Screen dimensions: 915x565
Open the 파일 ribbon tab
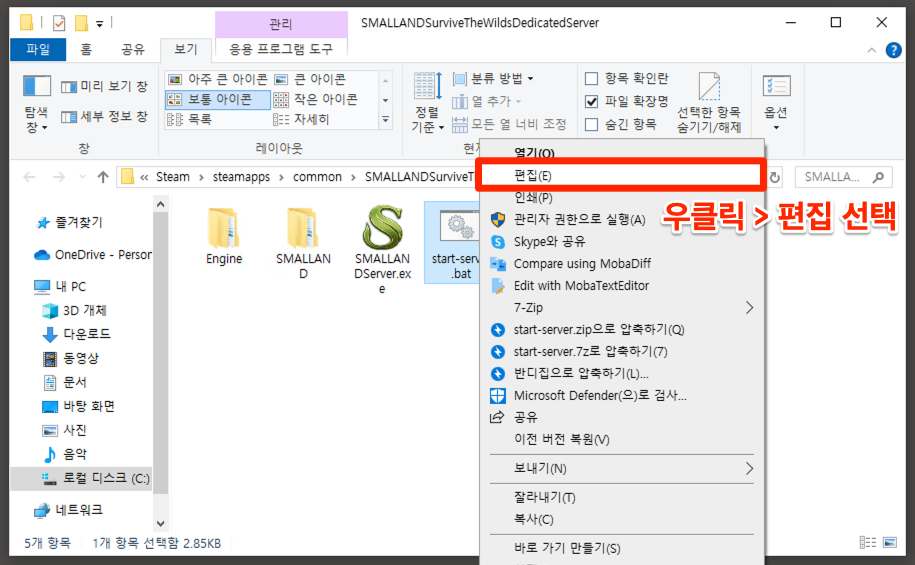(x=38, y=49)
